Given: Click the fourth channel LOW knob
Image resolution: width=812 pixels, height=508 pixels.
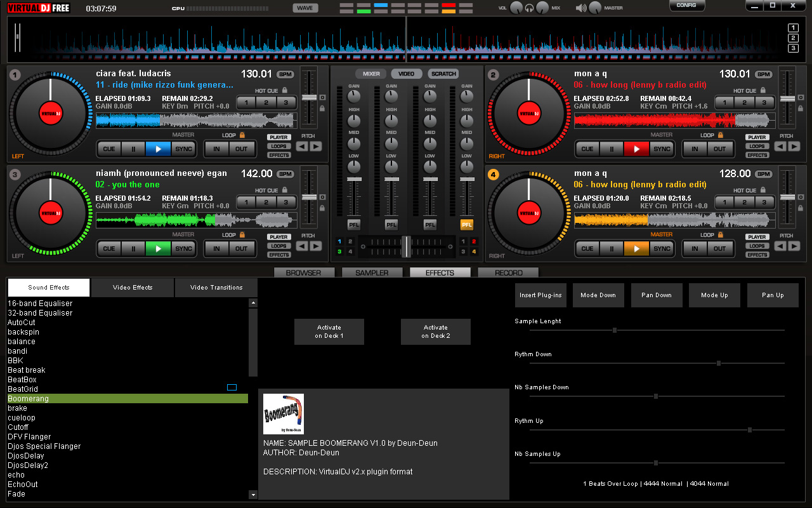Looking at the screenshot, I should point(467,167).
